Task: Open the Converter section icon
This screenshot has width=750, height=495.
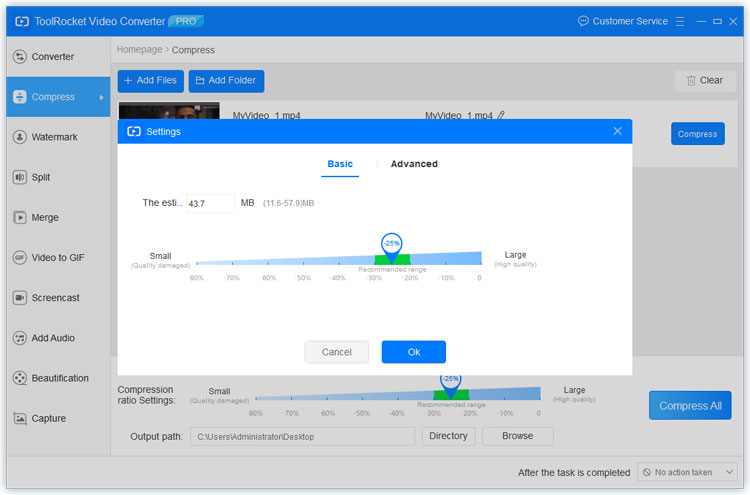Action: (20, 56)
